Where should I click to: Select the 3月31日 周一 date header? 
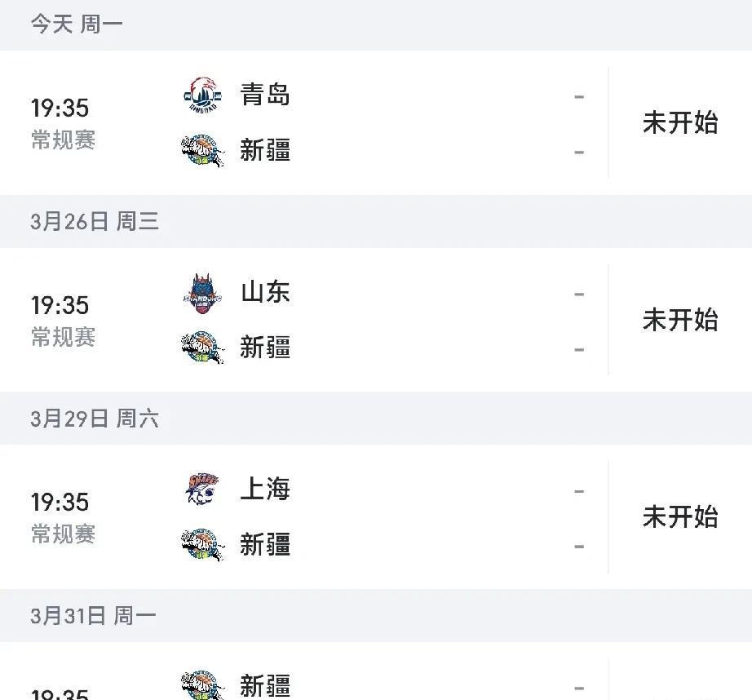tap(93, 615)
